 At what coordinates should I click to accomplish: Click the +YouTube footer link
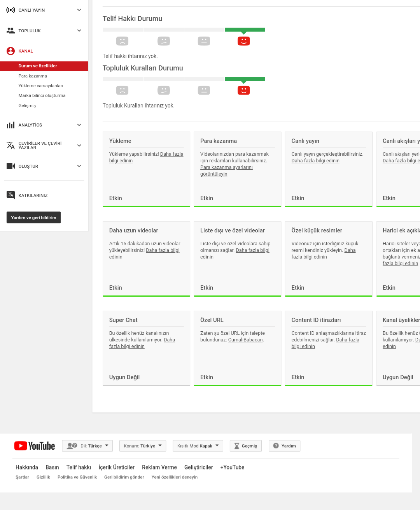tap(232, 467)
